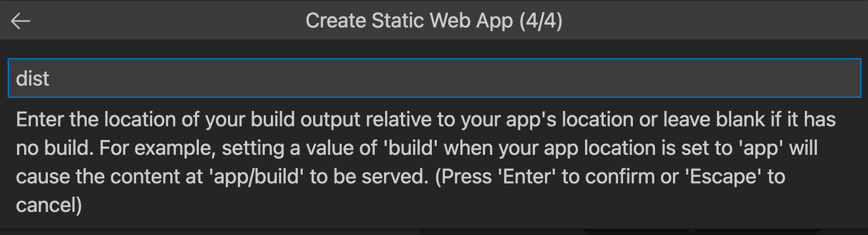Click the 'Create Static Web App' title
This screenshot has height=235, width=868.
[409, 21]
